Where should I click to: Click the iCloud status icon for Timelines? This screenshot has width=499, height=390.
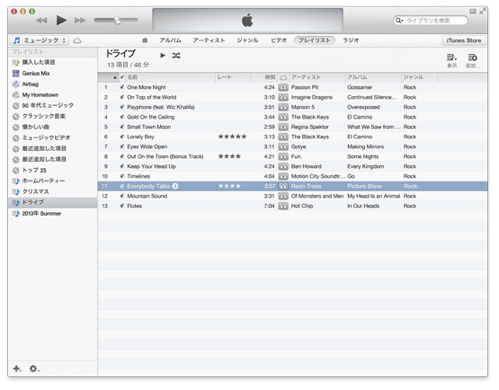(283, 176)
